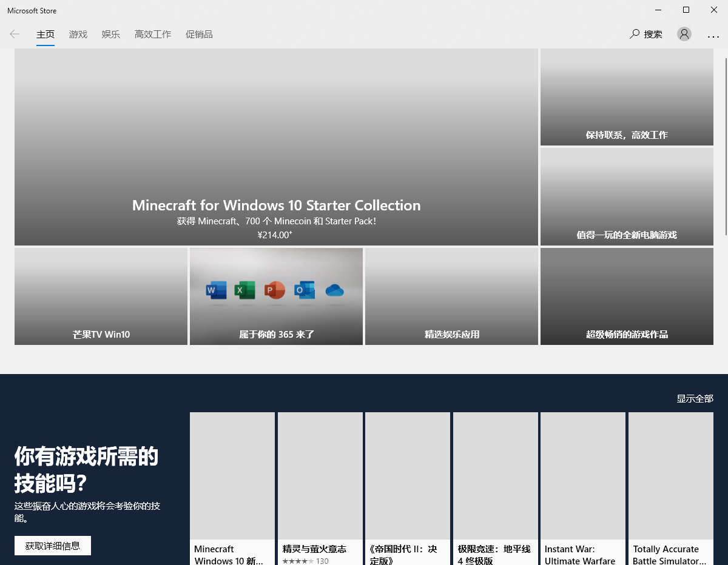This screenshot has height=565, width=728.
Task: Click the user account avatar icon
Action: (684, 34)
